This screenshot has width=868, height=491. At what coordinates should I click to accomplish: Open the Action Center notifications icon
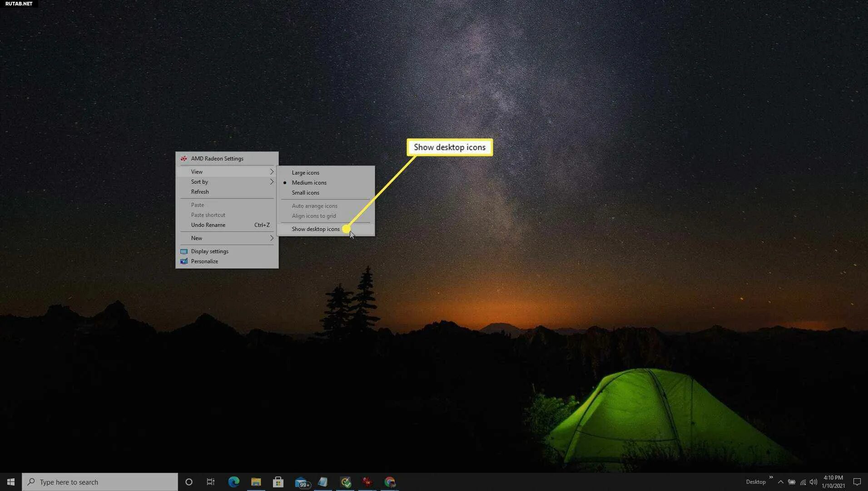pyautogui.click(x=857, y=482)
